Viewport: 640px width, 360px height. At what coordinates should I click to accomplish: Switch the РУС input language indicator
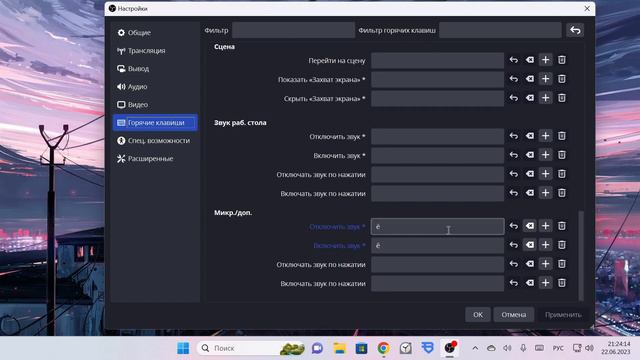pyautogui.click(x=558, y=348)
